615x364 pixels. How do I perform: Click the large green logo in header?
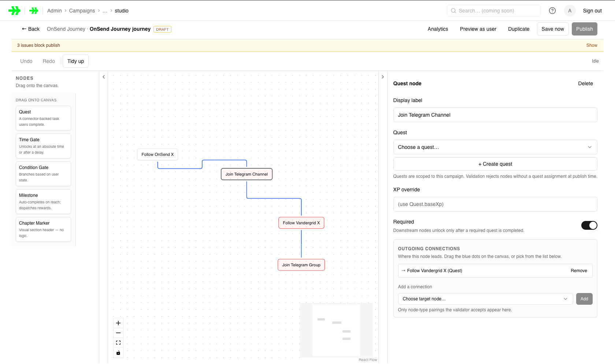14,11
